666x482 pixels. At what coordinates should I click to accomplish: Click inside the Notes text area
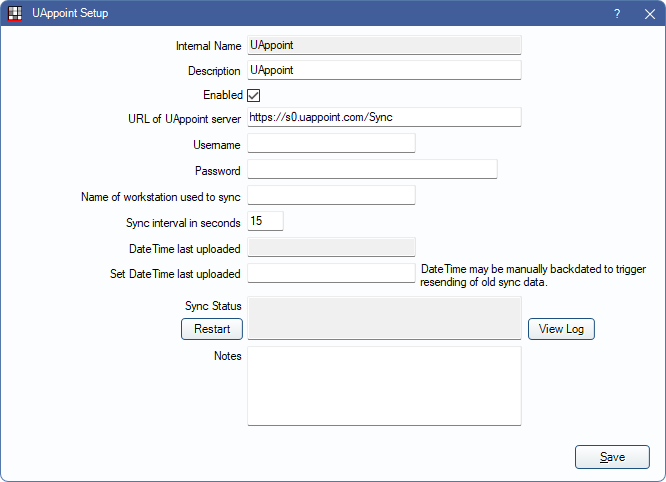tap(384, 386)
